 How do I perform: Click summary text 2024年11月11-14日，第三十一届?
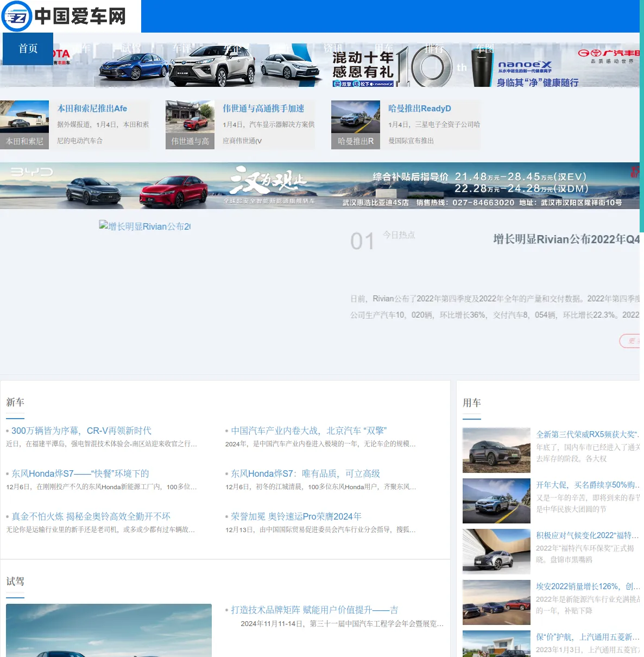342,624
